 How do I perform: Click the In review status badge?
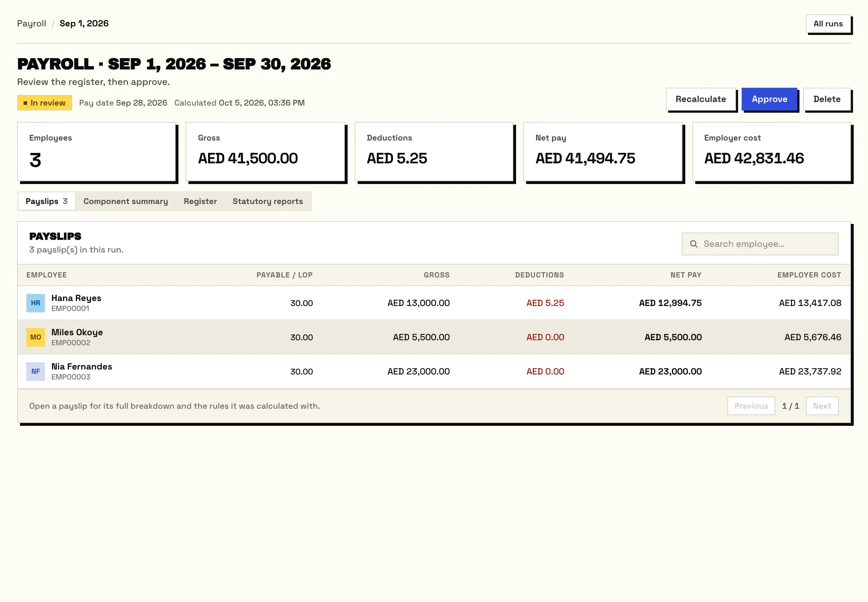coord(45,103)
